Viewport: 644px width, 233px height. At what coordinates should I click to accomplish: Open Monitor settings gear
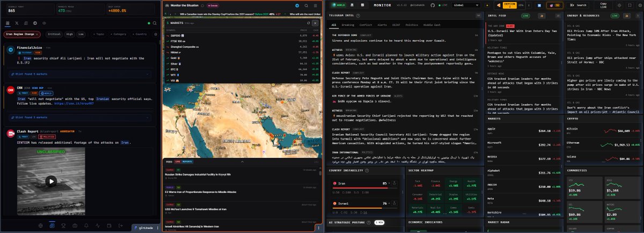[640, 5]
